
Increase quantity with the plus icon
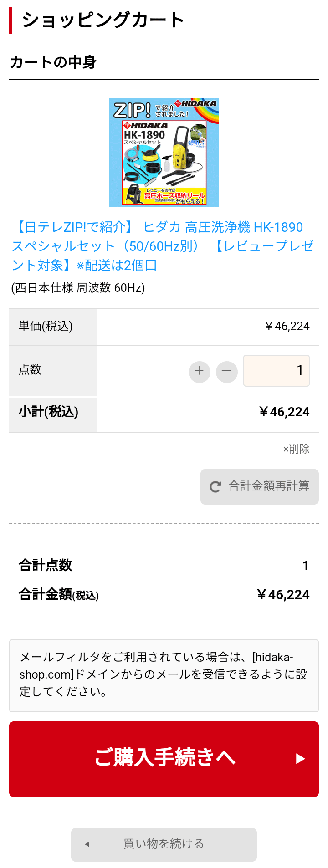click(199, 371)
